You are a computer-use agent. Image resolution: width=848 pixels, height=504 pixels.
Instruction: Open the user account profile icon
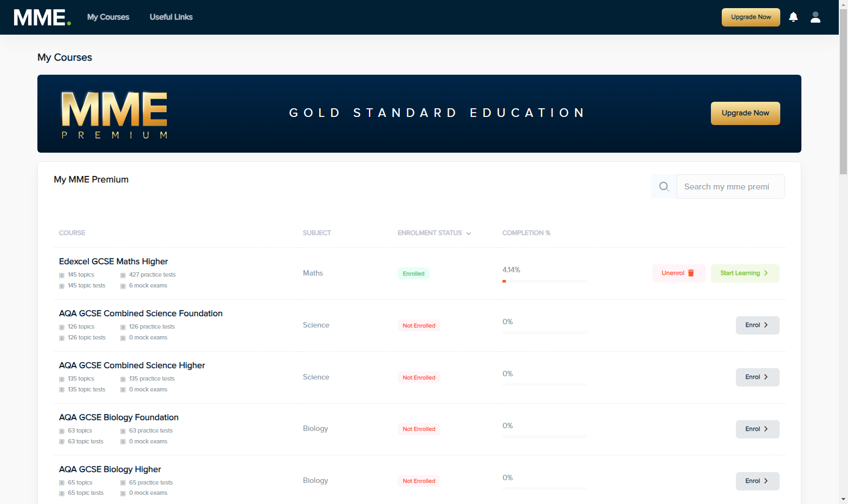pos(815,17)
